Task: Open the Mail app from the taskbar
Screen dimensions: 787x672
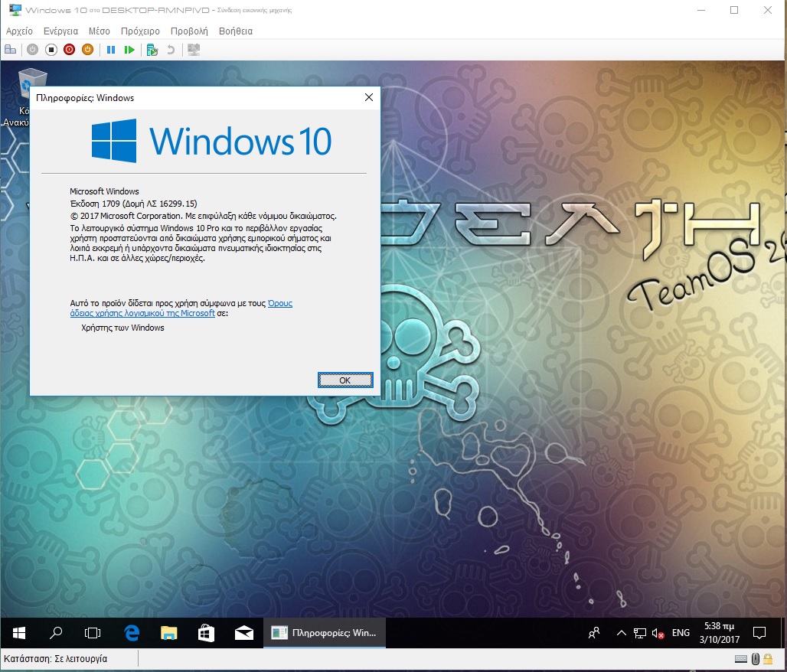Action: (x=244, y=634)
